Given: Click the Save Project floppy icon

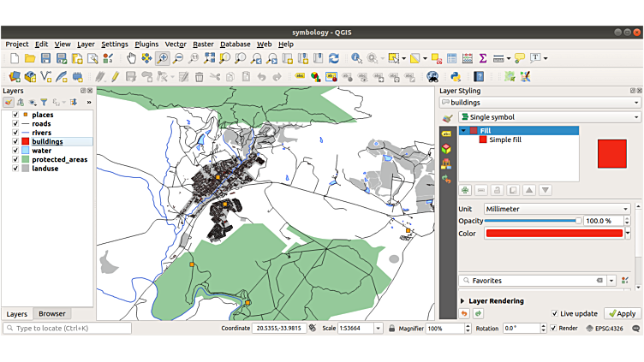Looking at the screenshot, I should click(x=45, y=58).
